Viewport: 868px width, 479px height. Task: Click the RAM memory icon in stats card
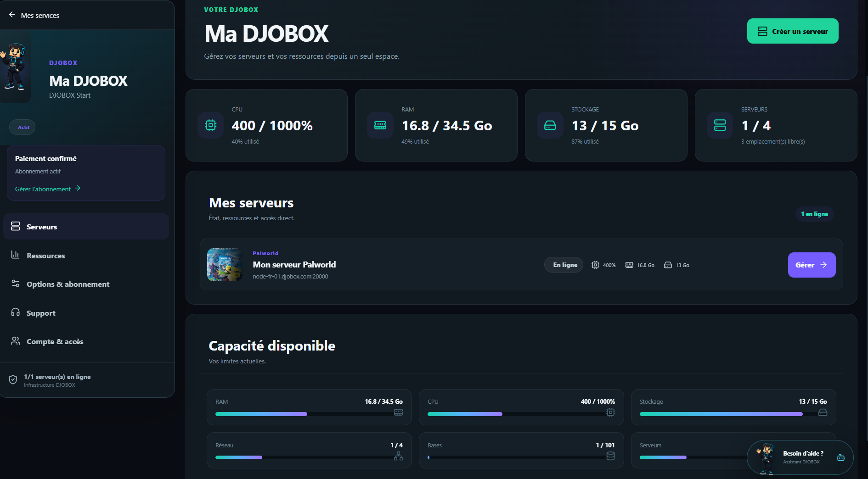(380, 125)
